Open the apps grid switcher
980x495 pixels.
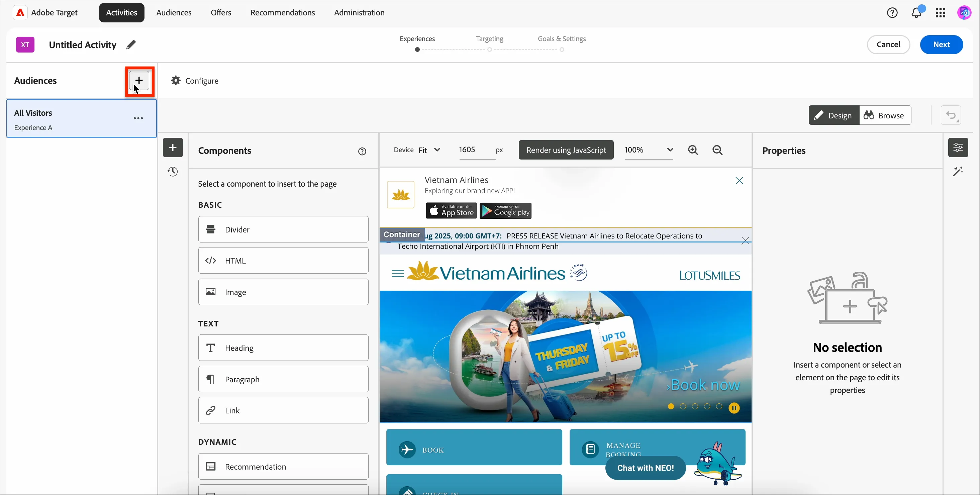(941, 13)
